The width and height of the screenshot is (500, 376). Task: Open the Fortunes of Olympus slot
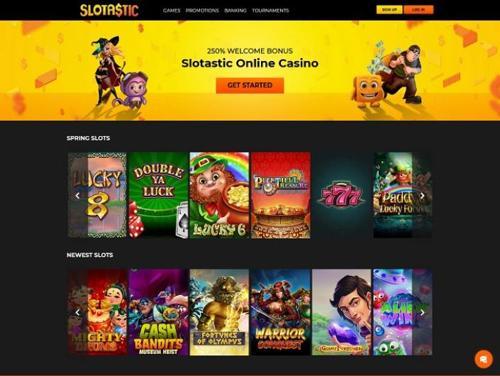click(219, 312)
